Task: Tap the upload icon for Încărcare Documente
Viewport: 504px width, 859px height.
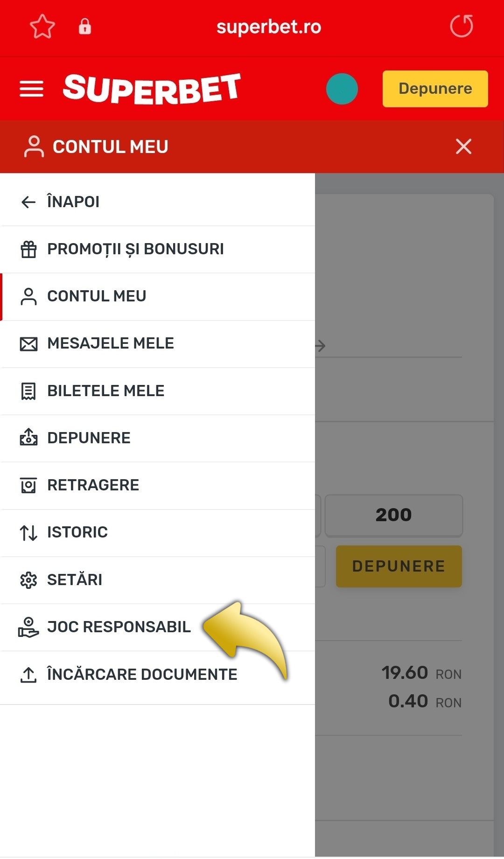Action: click(29, 674)
